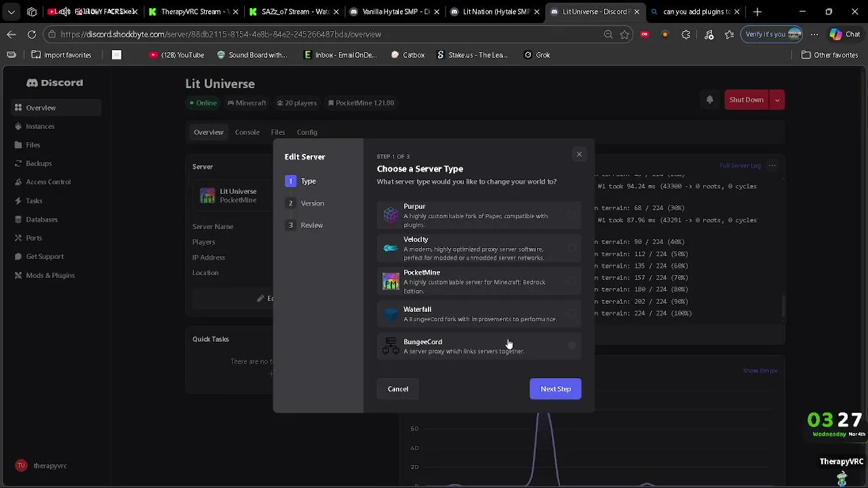Open the browser tab list chevron
Viewport: 868px width, 488px height.
tap(12, 12)
